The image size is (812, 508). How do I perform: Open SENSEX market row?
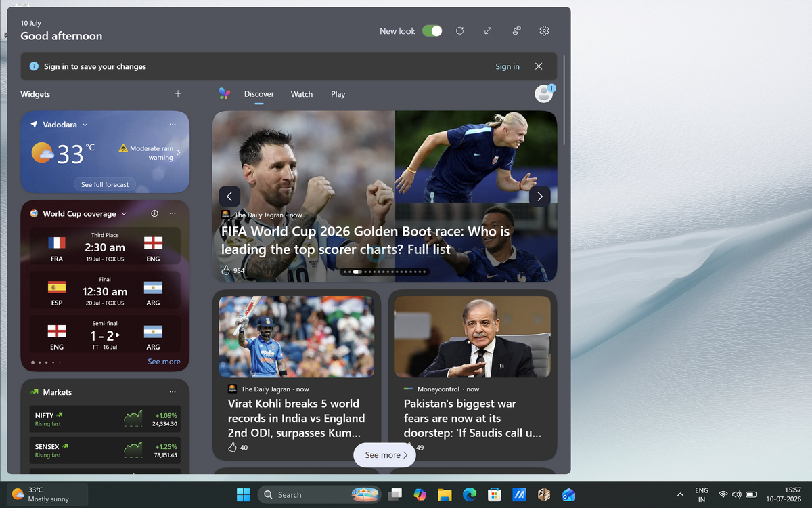pos(105,451)
